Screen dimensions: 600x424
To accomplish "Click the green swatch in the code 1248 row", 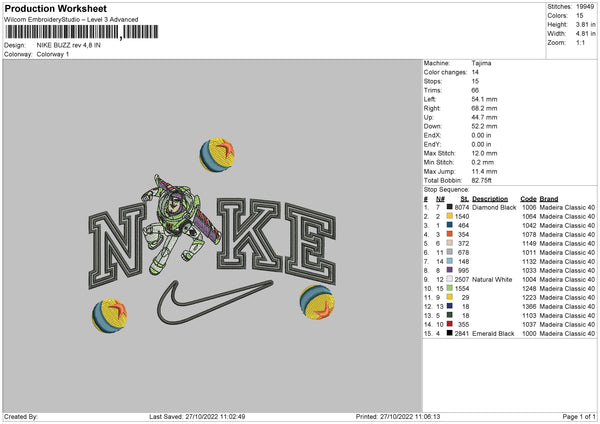I will click(450, 288).
